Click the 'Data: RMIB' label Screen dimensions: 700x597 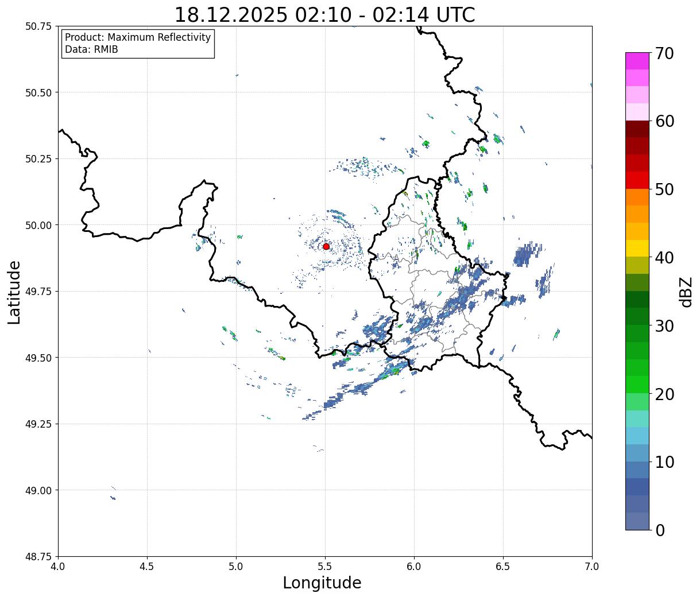(x=91, y=49)
